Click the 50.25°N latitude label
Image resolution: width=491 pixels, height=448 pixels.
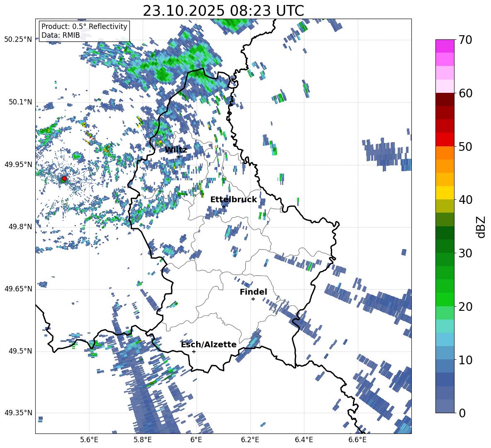point(18,40)
